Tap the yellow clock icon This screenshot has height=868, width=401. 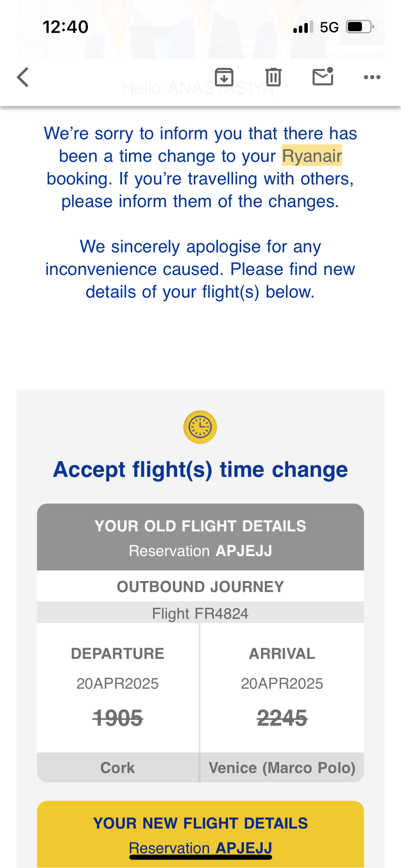pos(200,427)
